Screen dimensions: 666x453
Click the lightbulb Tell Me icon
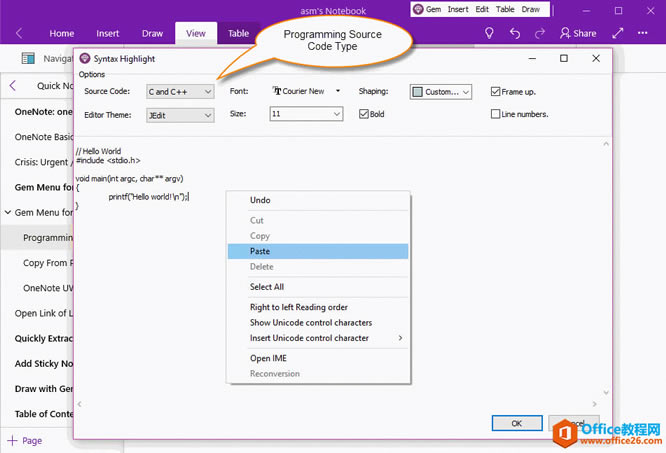(x=489, y=33)
